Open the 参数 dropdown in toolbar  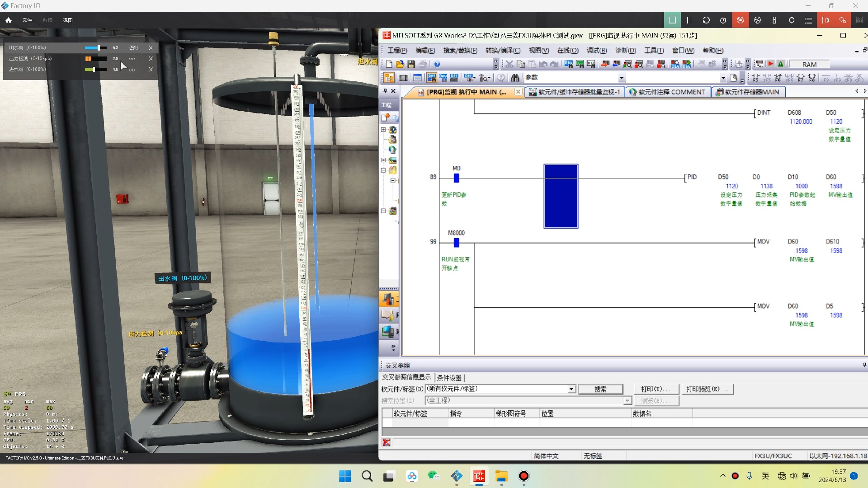point(622,78)
